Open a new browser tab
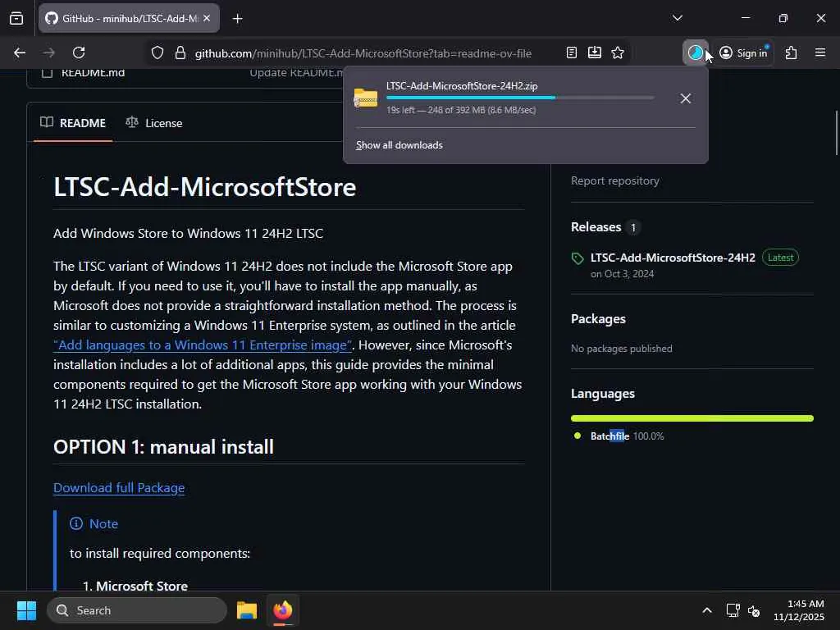Viewport: 840px width, 630px height. point(237,19)
